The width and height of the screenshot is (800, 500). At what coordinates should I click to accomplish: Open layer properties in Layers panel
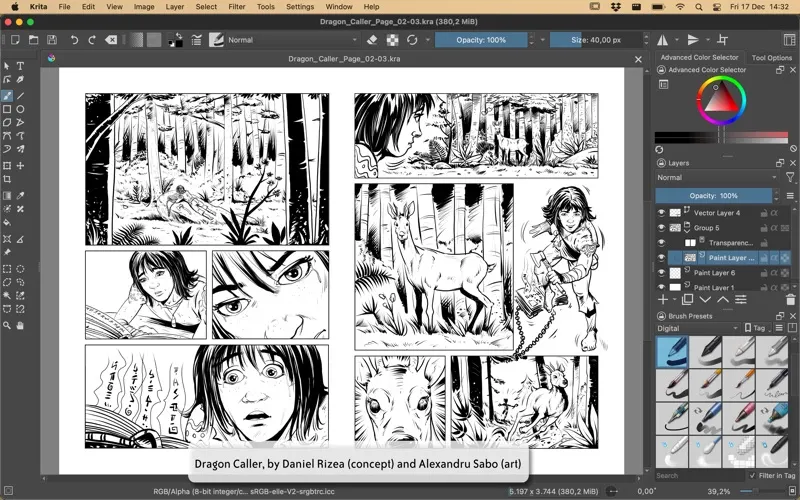pos(741,299)
